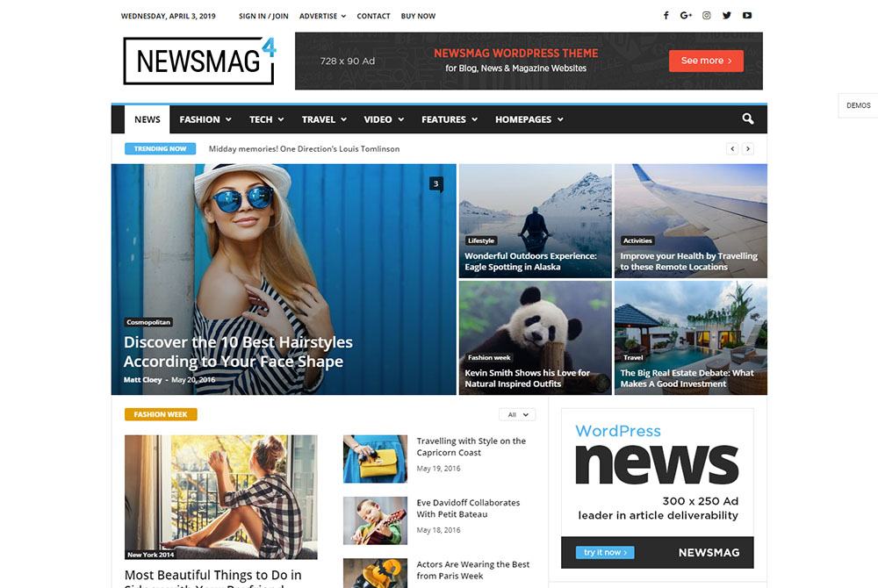
Task: Open the YouTube social icon
Action: [747, 16]
